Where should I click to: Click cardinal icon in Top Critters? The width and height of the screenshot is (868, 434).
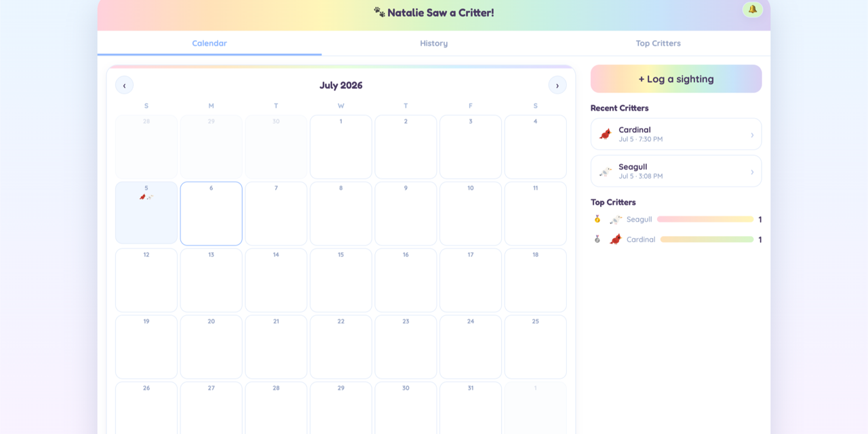616,239
